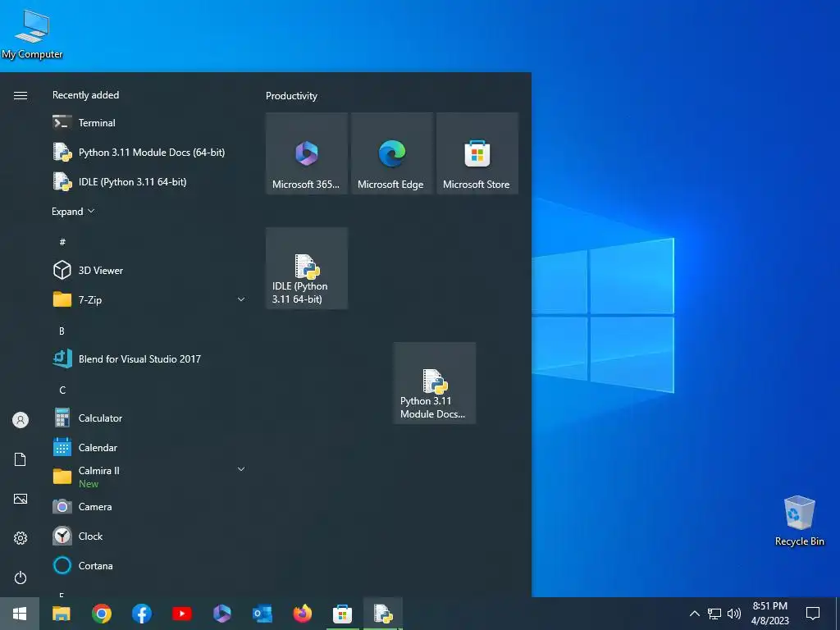Open the Microsoft Edge tile
This screenshot has width=840, height=630.
(x=391, y=153)
